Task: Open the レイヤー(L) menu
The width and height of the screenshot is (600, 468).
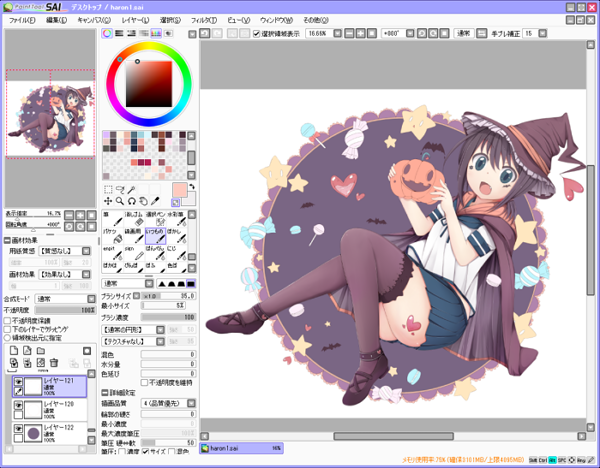Action: pos(135,20)
